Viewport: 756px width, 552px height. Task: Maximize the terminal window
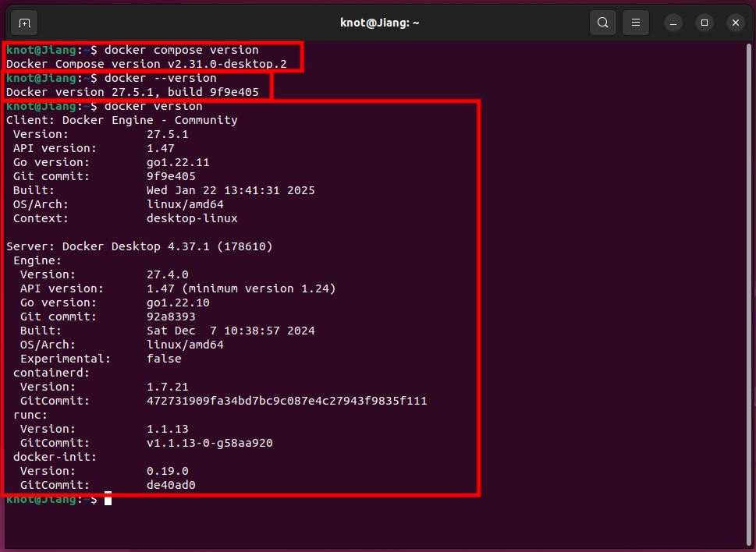704,23
